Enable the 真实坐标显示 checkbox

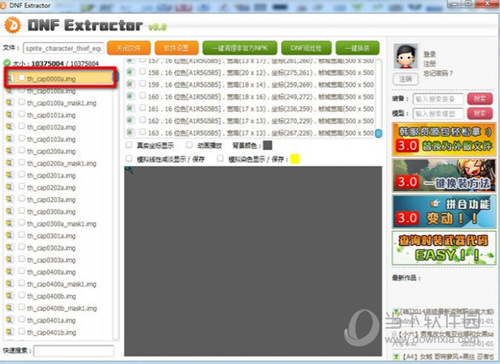129,145
